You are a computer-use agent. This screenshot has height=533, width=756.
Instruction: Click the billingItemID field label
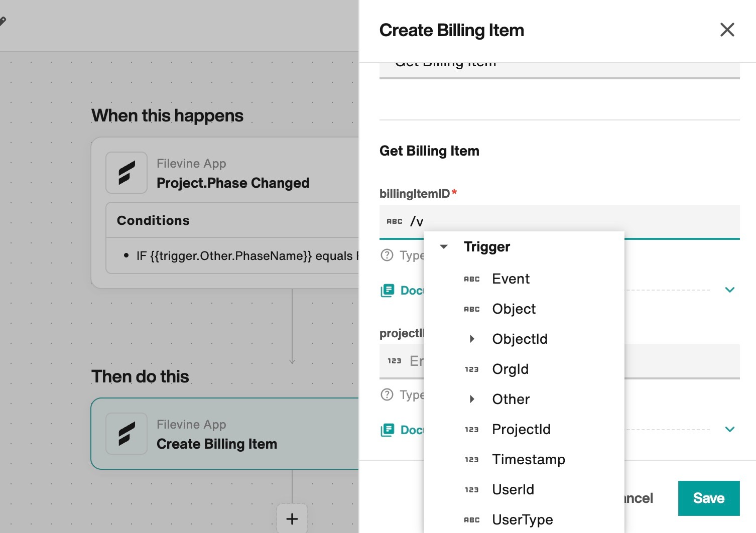[415, 194]
